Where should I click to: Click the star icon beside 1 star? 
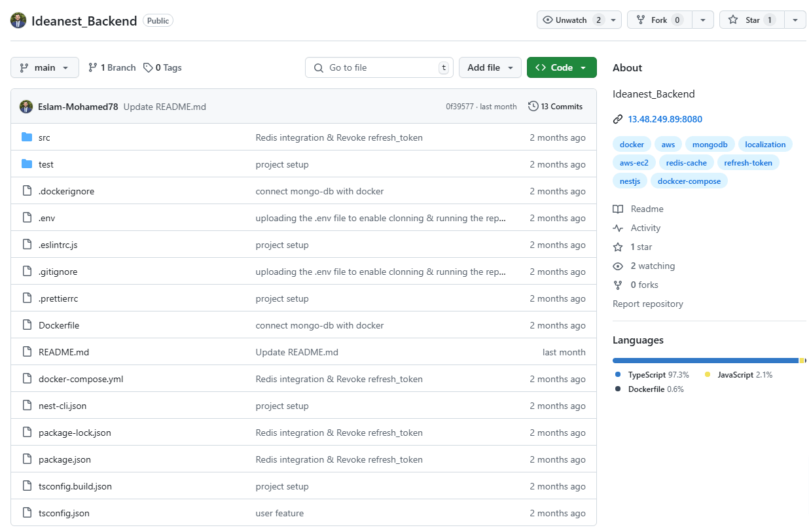(618, 247)
